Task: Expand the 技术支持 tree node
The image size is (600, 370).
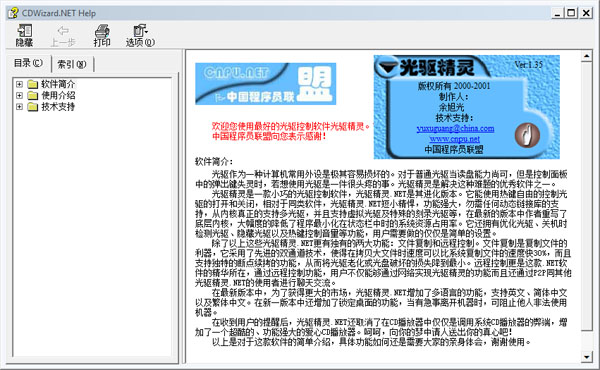Action: coord(19,107)
